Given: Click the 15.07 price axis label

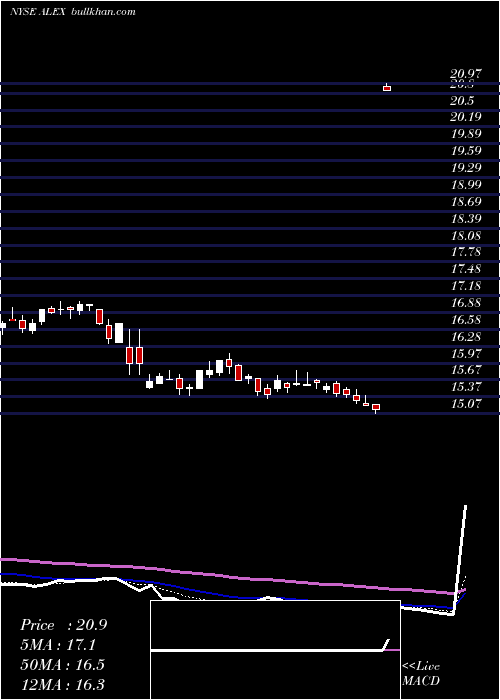Looking at the screenshot, I should 466,404.
